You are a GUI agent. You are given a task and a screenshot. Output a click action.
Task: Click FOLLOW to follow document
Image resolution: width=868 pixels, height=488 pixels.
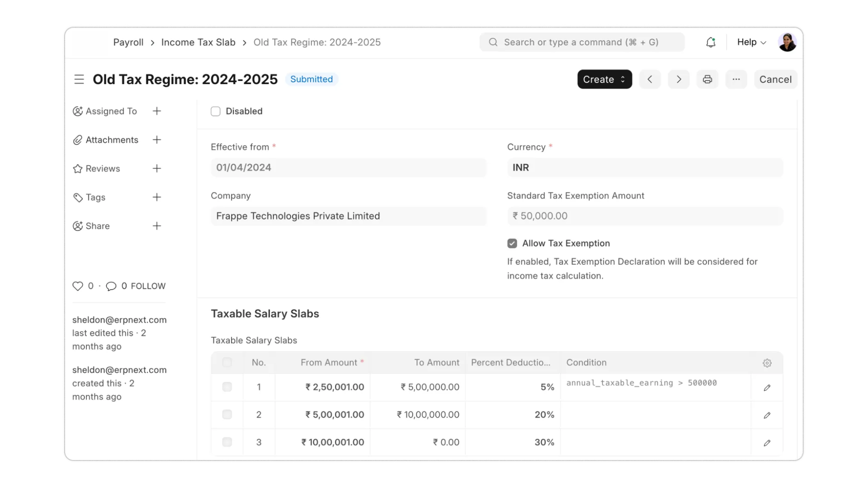tap(148, 286)
